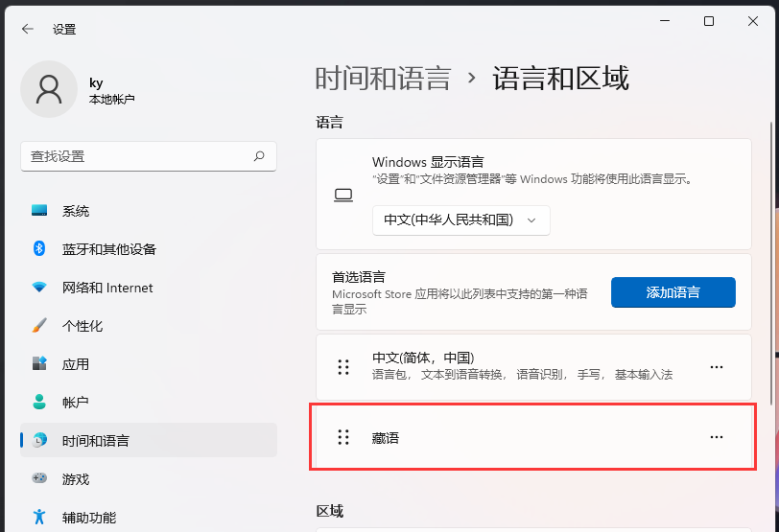This screenshot has height=532, width=779.
Task: Grab the drag handle for 中文(简体，中国)
Action: [x=343, y=367]
